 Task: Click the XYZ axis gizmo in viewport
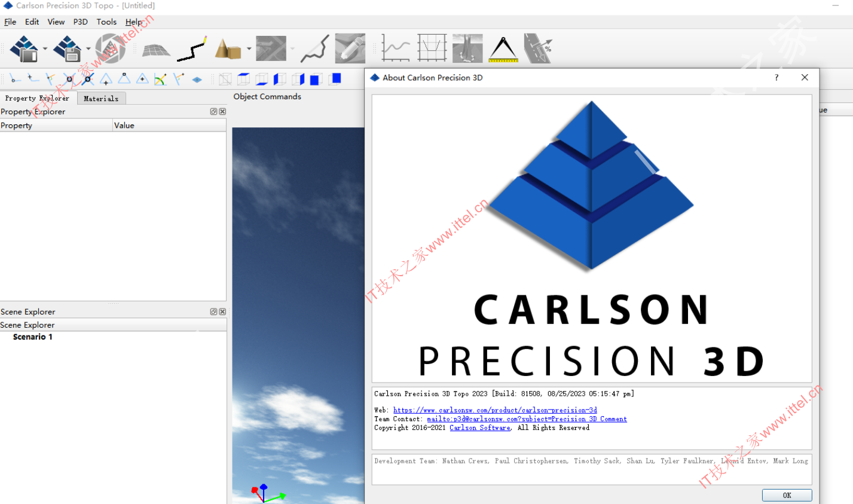point(267,493)
